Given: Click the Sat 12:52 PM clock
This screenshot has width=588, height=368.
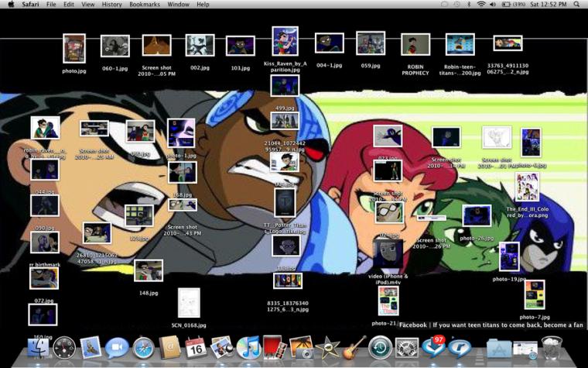Looking at the screenshot, I should click(x=549, y=4).
